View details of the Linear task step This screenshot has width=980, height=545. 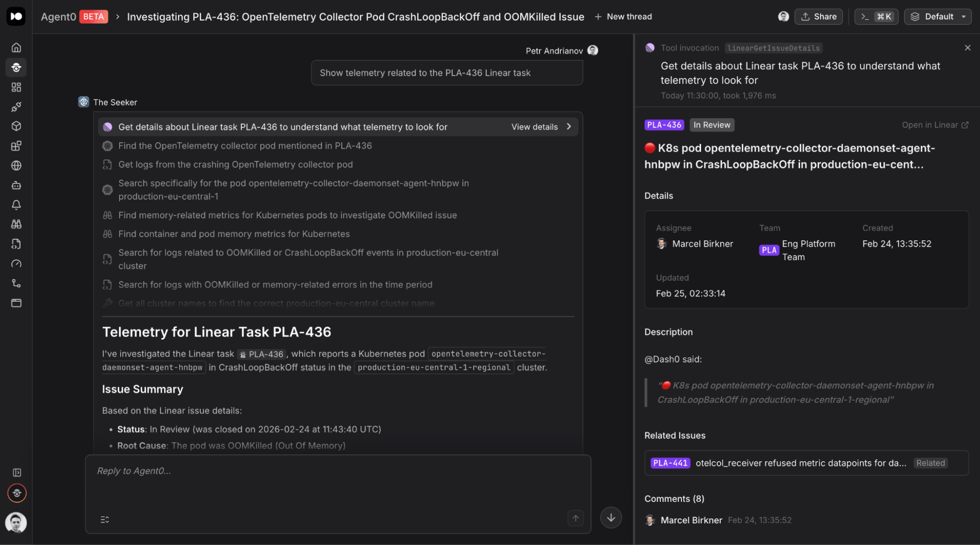click(534, 127)
